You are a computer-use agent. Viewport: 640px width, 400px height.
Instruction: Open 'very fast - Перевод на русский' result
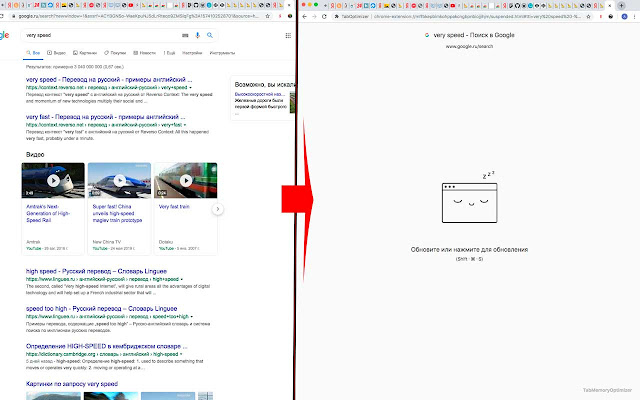point(105,117)
